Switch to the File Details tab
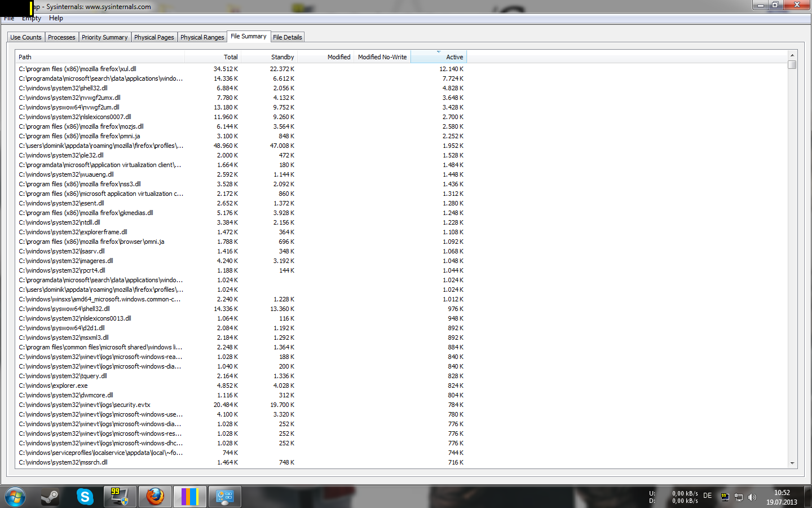 tap(288, 37)
